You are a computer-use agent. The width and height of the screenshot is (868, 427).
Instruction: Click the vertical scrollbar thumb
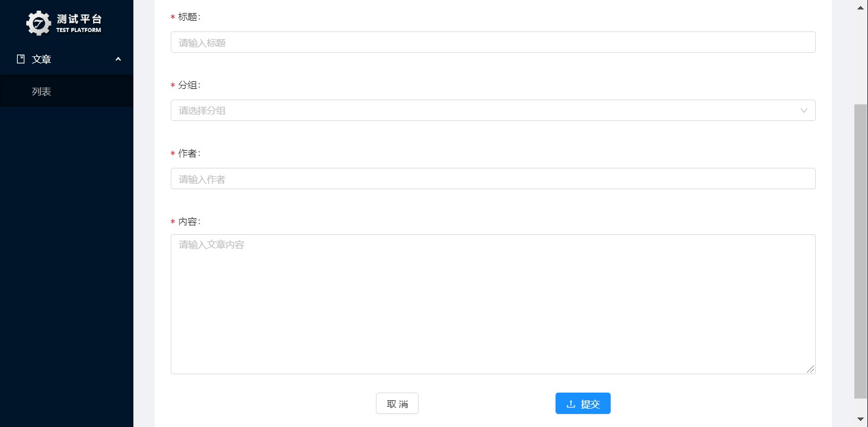tap(860, 251)
